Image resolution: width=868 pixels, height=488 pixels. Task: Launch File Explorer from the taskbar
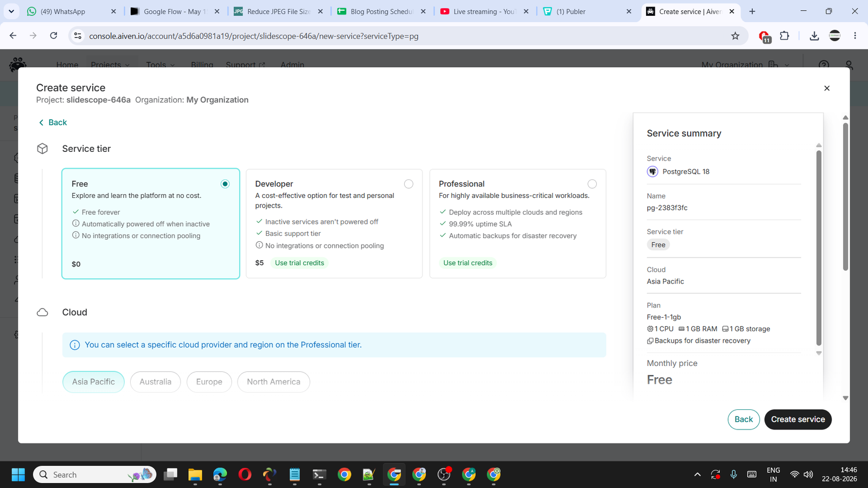pos(195,475)
